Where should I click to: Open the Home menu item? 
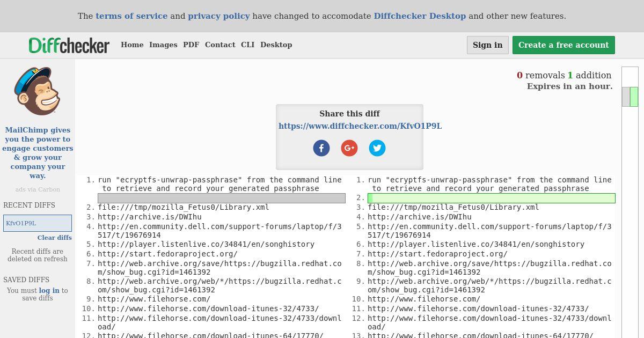[132, 45]
